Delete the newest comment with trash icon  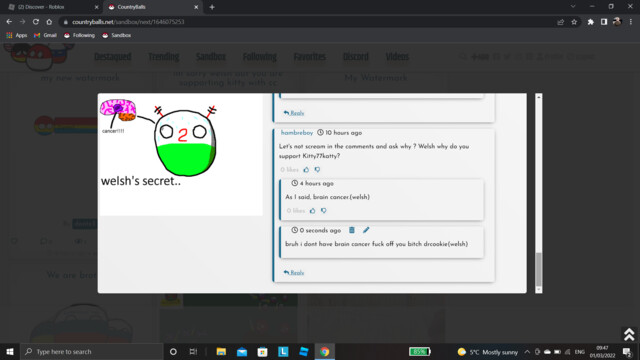coord(351,230)
